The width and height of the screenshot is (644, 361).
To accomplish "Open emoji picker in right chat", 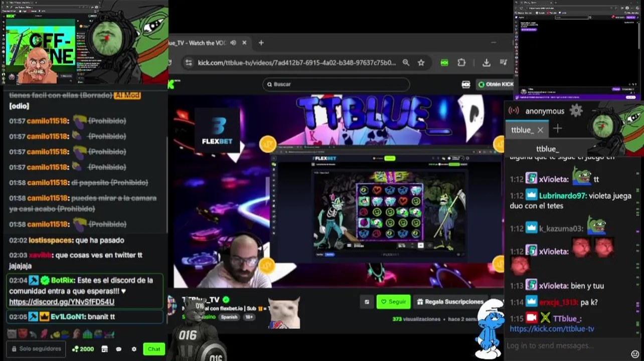I will [x=635, y=354].
